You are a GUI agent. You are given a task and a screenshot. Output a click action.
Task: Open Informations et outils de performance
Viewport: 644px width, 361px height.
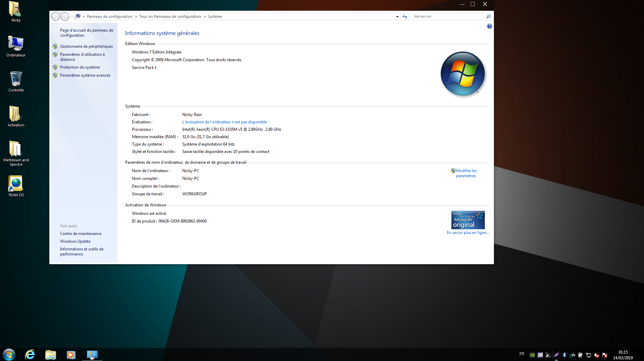[82, 251]
